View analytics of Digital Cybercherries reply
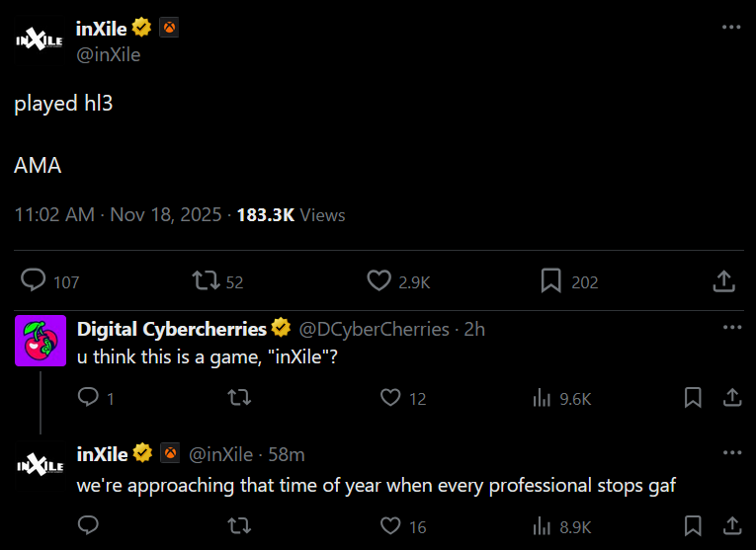Viewport: 756px width, 550px height. pyautogui.click(x=542, y=398)
